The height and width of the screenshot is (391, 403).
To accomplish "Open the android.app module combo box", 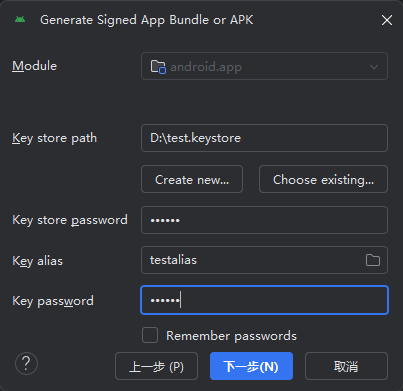I will coord(264,66).
